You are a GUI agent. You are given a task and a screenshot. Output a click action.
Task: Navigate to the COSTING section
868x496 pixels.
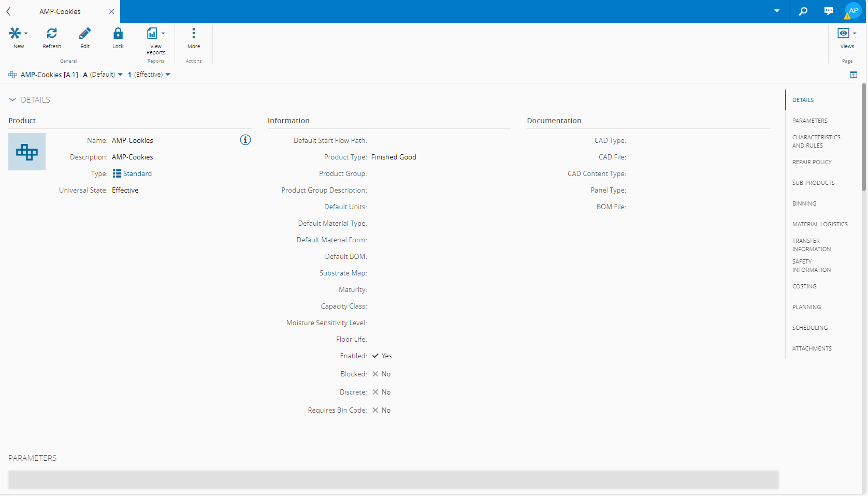[x=804, y=286]
